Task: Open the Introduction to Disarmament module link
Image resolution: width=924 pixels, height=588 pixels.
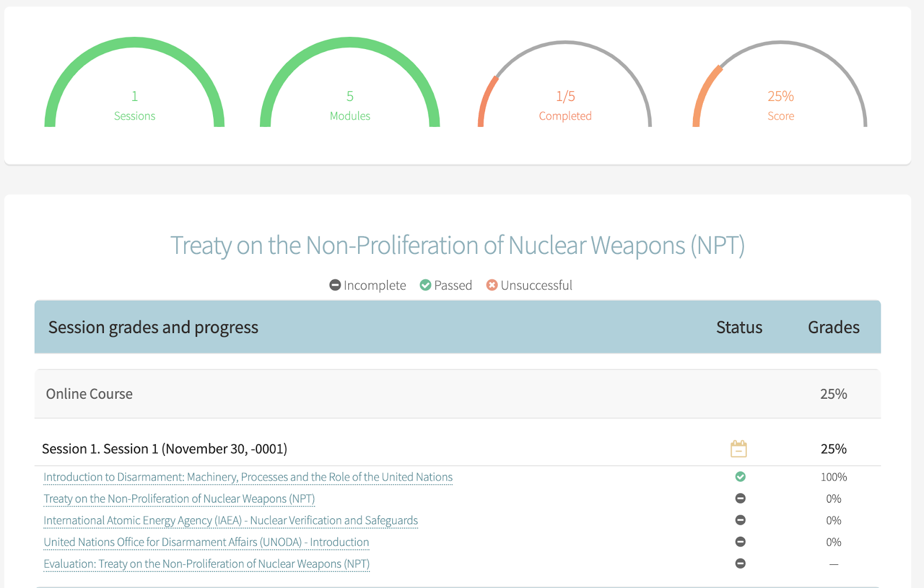Action: (248, 477)
